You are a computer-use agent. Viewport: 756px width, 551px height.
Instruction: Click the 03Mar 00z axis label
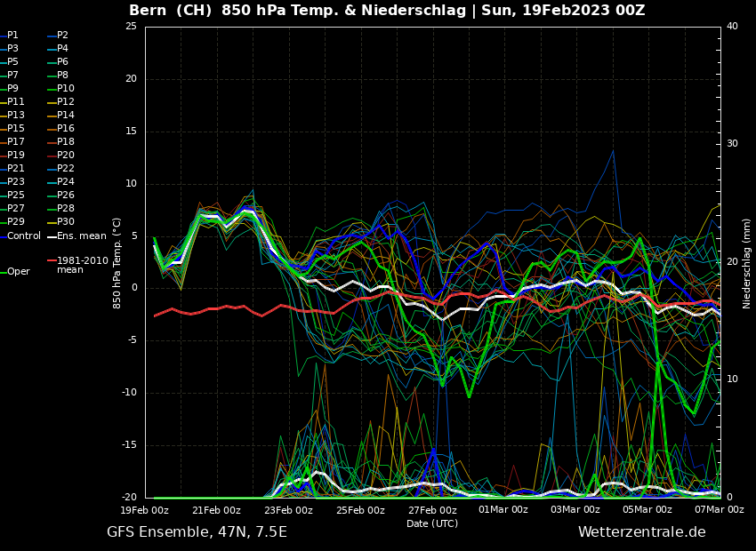575,510
